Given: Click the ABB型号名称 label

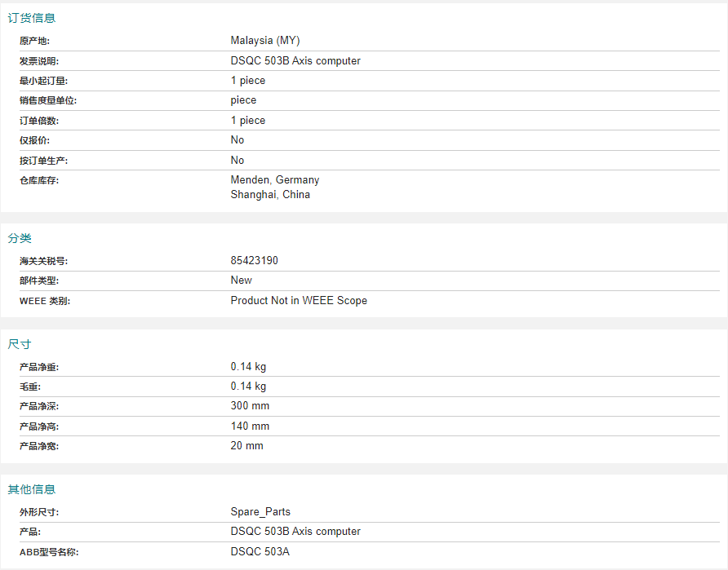Looking at the screenshot, I should [49, 552].
